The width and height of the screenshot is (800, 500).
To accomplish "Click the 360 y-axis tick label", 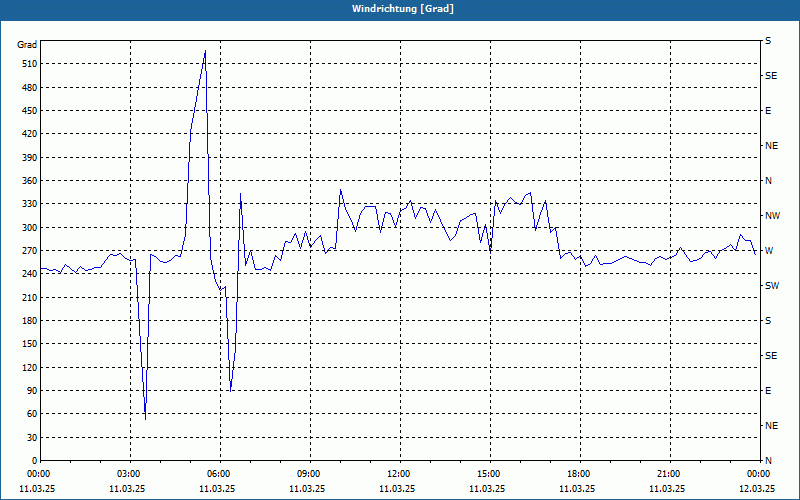I will pyautogui.click(x=30, y=181).
